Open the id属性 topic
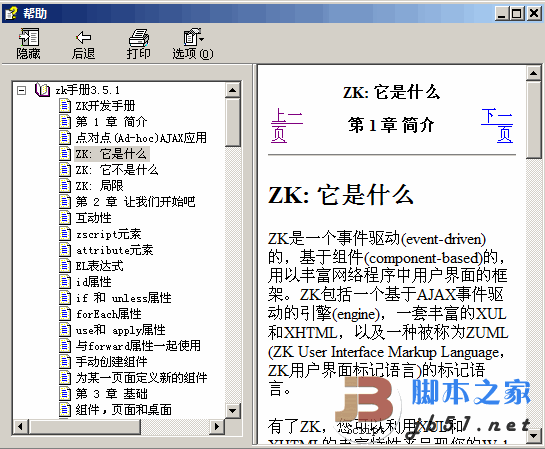The image size is (545, 449). point(93,282)
